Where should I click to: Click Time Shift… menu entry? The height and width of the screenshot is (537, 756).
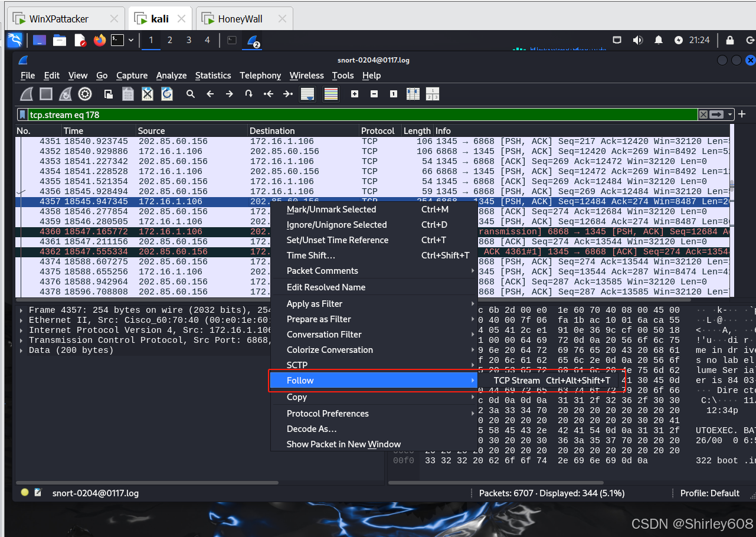tap(374, 256)
